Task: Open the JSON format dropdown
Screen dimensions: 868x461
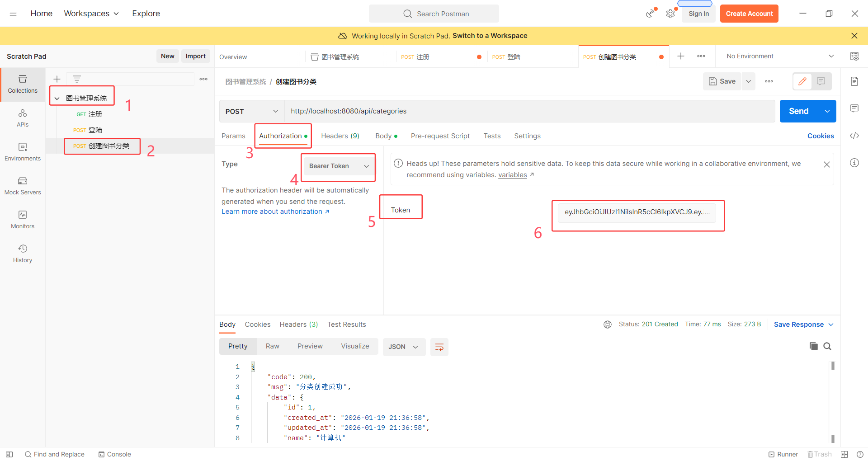Action: pyautogui.click(x=404, y=347)
